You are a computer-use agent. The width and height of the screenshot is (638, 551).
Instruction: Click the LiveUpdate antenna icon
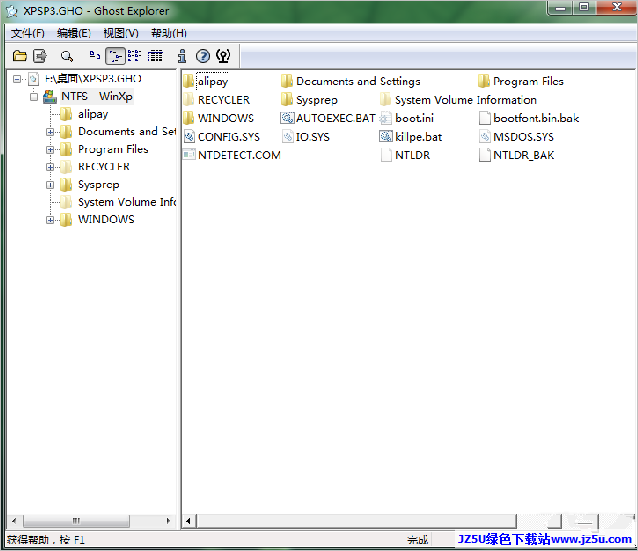click(x=223, y=56)
